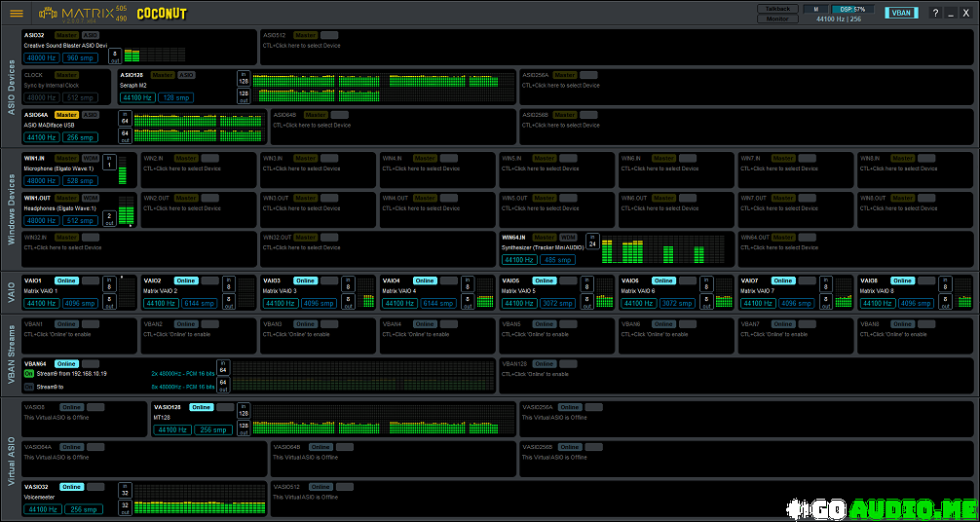This screenshot has height=522, width=980.
Task: Open ASIO128 44100 Hz sample rate selector
Action: (138, 98)
